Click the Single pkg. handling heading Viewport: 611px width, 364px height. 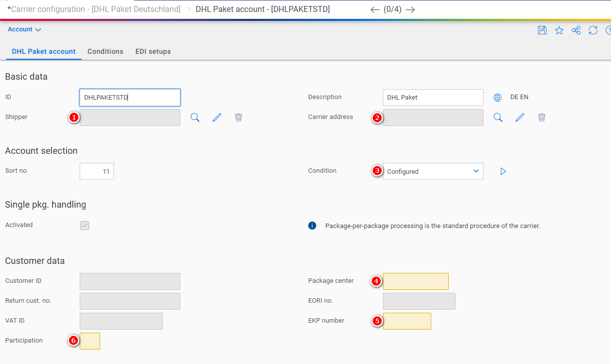pos(46,205)
